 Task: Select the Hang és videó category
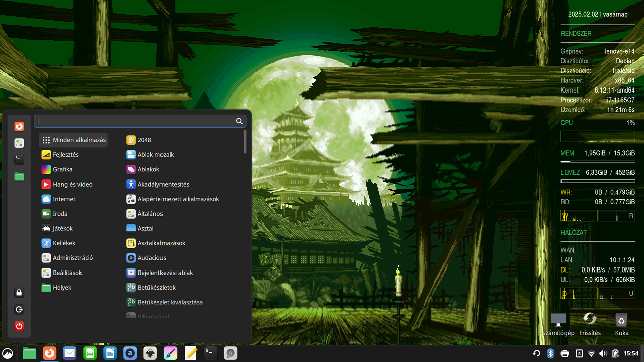click(x=72, y=184)
